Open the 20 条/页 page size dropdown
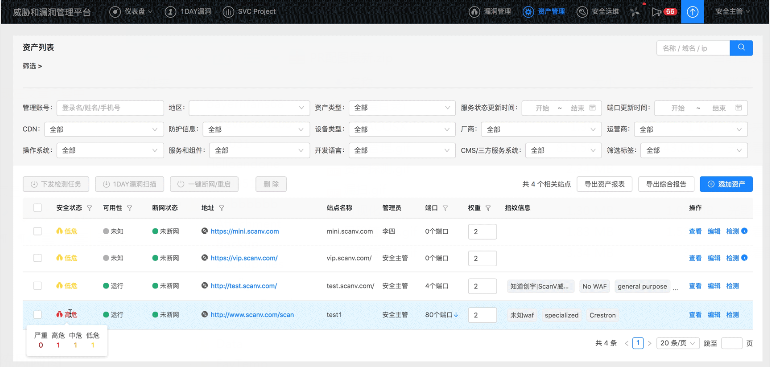This screenshot has height=367, width=770. coord(678,343)
